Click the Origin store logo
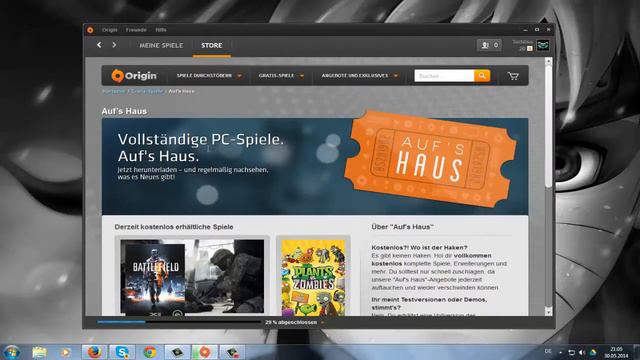 coord(134,76)
